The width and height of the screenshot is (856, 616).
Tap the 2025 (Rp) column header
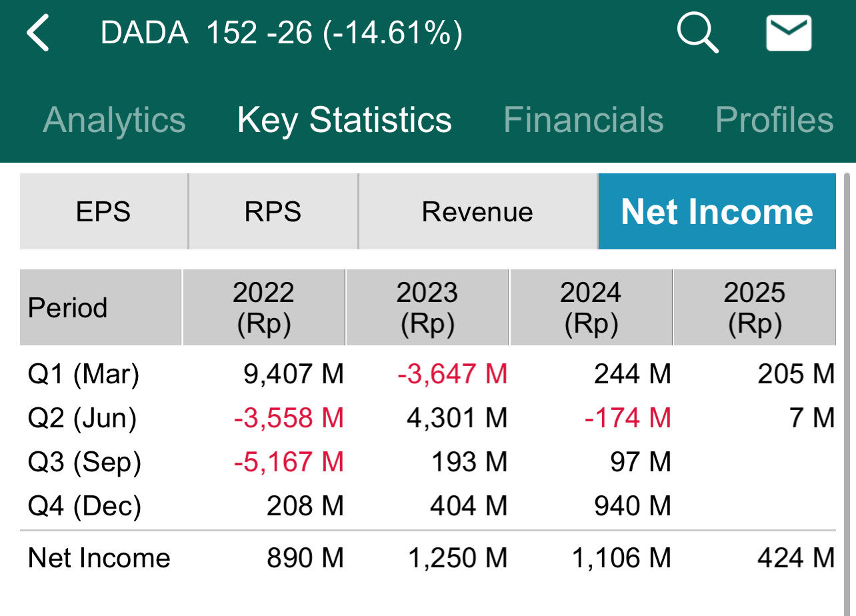pos(755,308)
